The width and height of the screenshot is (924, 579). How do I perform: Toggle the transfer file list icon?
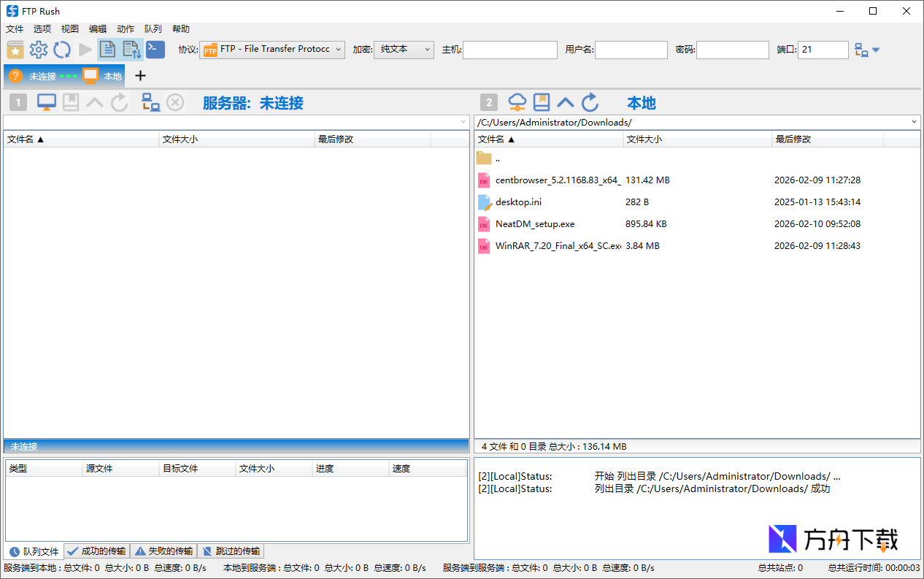coord(132,49)
